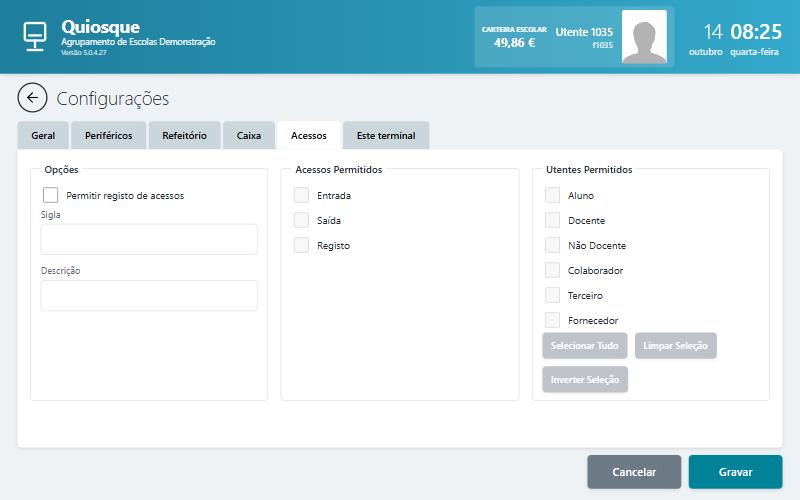Click the date 14 outubro

706,38
